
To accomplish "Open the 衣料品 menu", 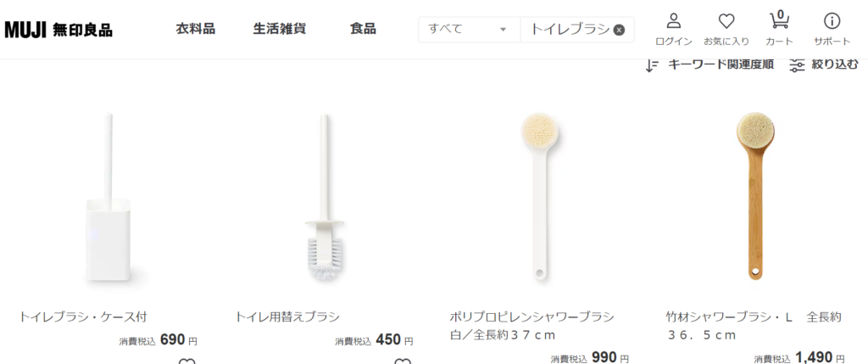I will (196, 29).
